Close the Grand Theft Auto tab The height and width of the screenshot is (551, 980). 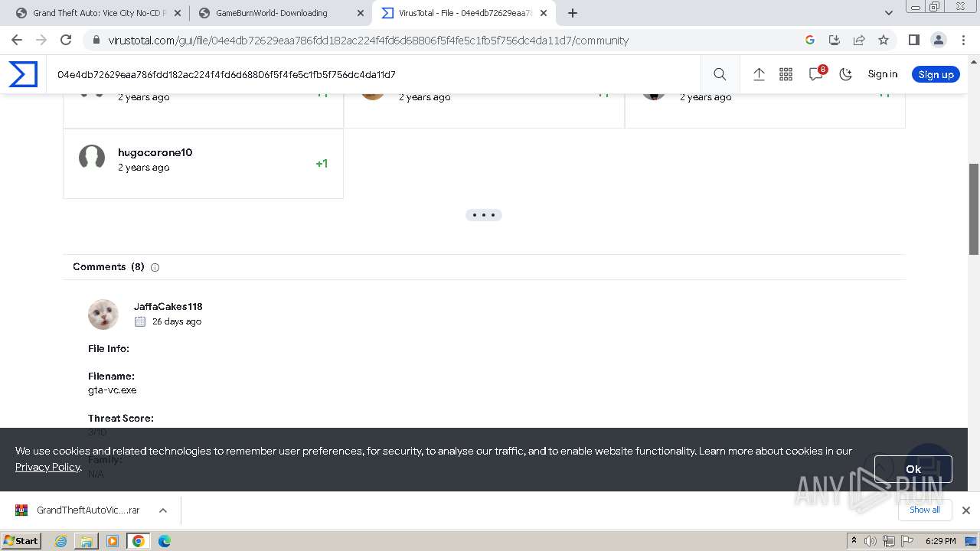[178, 13]
